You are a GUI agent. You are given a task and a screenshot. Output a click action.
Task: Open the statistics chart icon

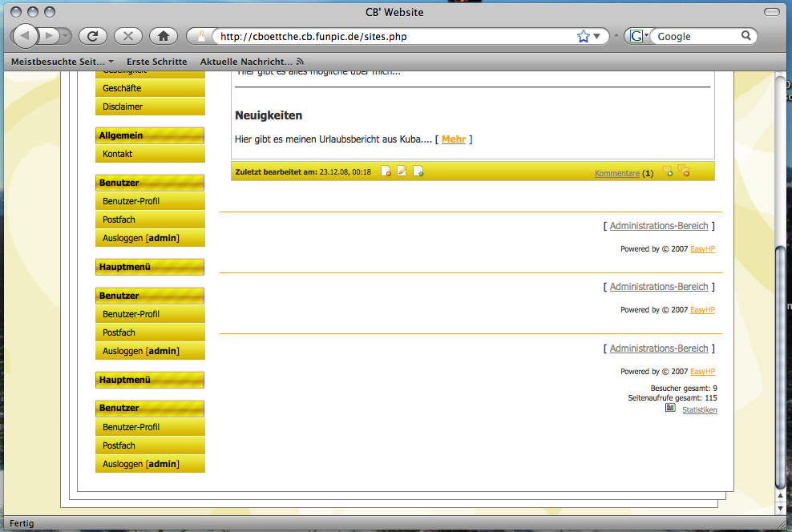(x=670, y=408)
